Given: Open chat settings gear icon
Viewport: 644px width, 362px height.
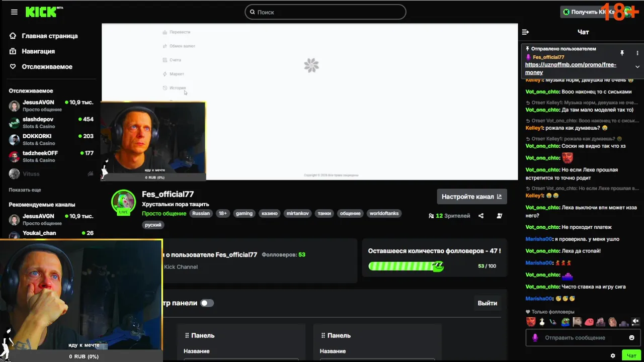Looking at the screenshot, I should click(613, 355).
